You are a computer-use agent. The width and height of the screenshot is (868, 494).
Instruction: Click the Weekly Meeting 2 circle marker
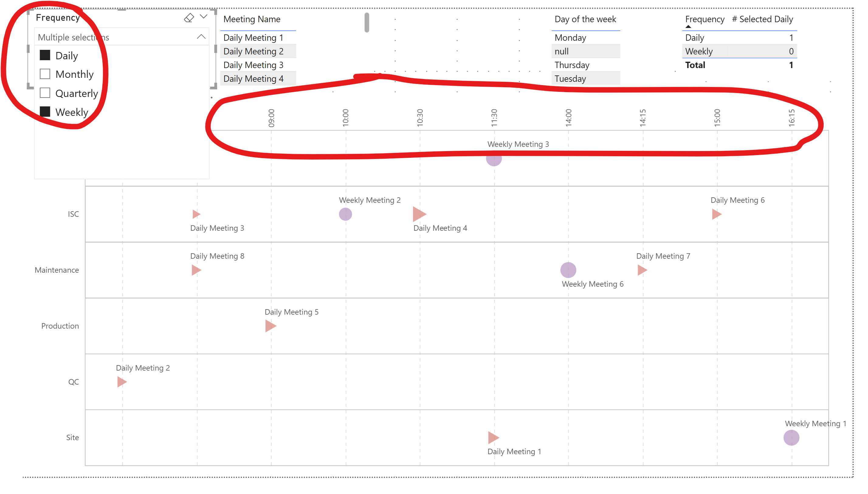(x=345, y=214)
